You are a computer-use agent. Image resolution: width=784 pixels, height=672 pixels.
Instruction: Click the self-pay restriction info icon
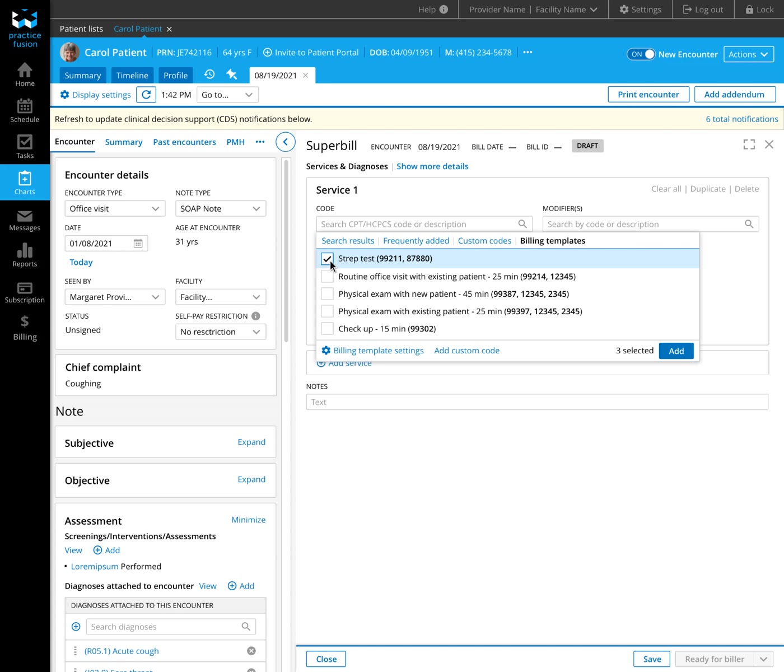[x=256, y=316]
